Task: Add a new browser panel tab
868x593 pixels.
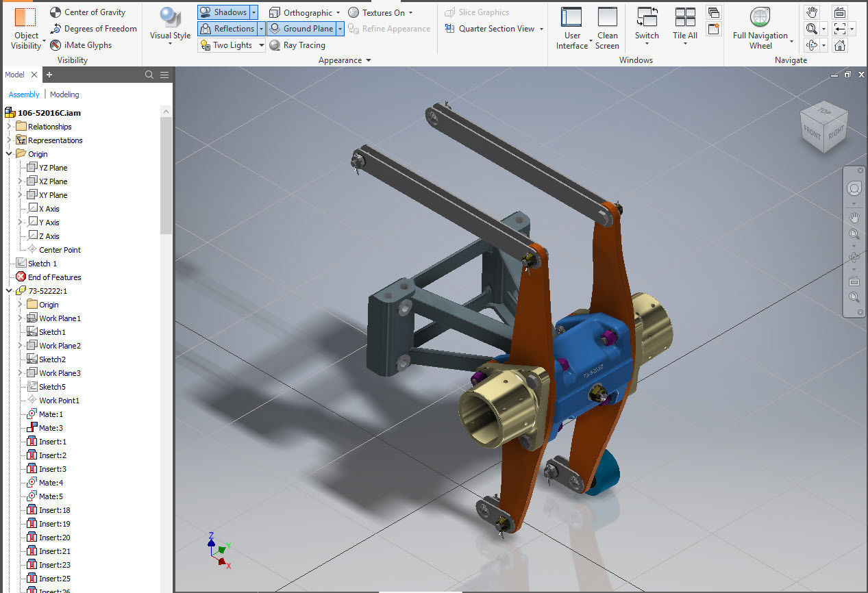Action: click(x=49, y=75)
